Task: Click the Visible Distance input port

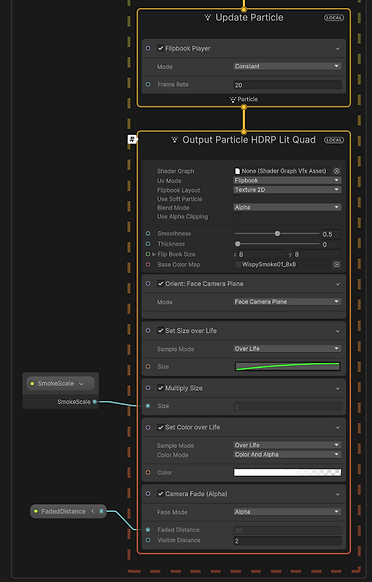Action: (148, 540)
